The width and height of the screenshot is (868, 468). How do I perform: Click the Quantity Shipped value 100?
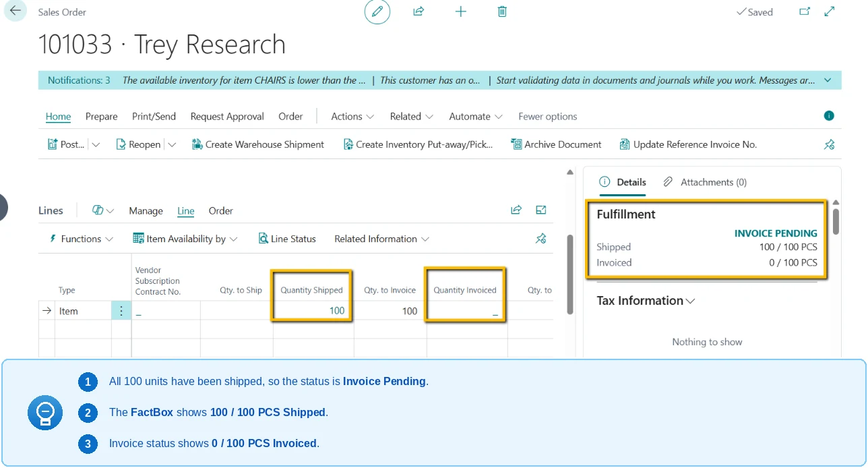(x=337, y=311)
